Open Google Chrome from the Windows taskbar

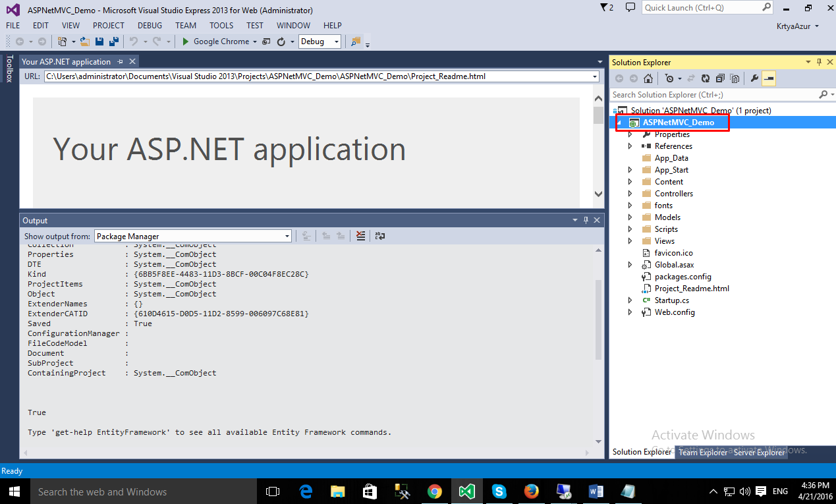434,491
